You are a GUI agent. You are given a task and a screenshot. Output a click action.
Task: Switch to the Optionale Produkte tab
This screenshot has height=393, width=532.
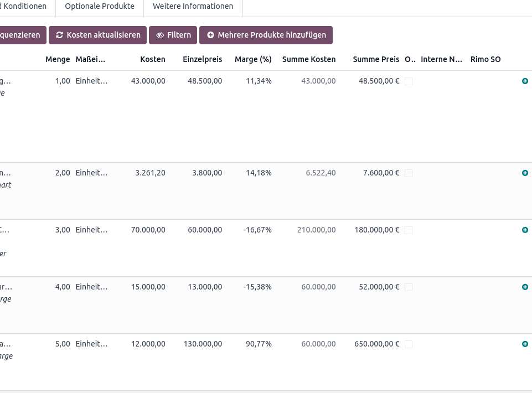(100, 6)
